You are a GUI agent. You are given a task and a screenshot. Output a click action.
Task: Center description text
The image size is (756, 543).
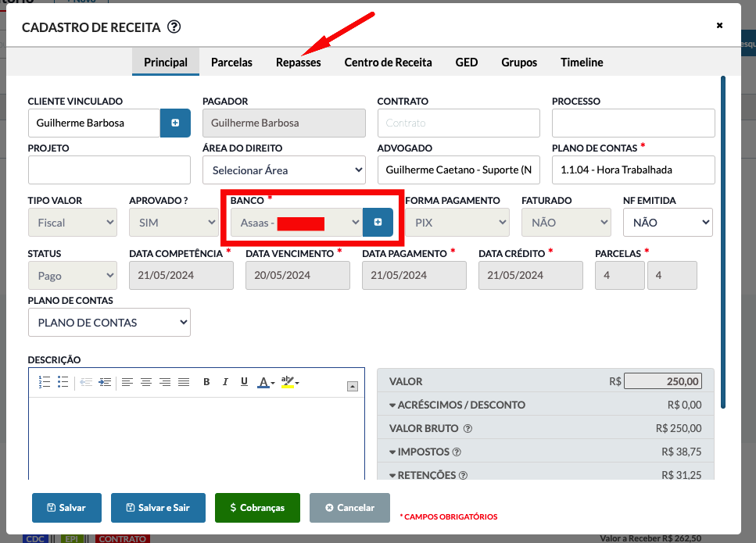pos(146,382)
